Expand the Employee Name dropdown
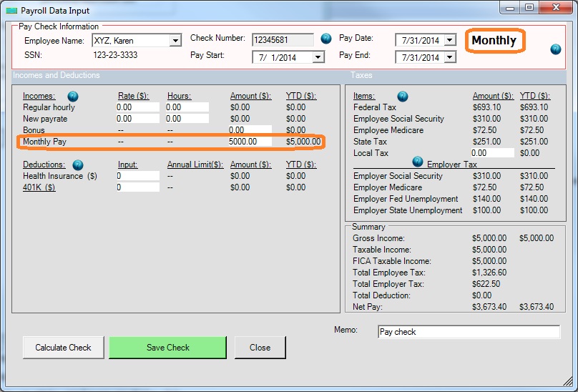 (x=175, y=41)
